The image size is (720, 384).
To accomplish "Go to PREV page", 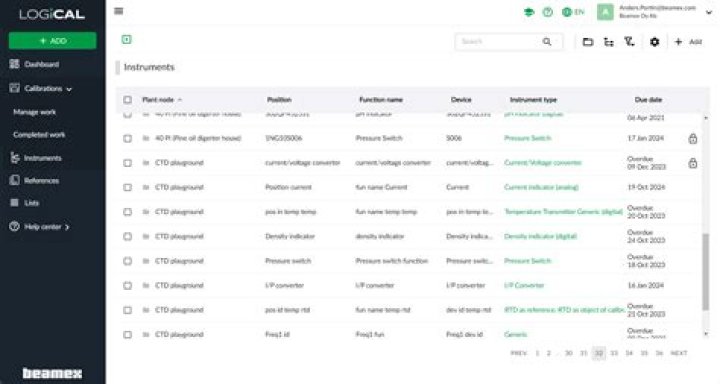I will coord(519,353).
